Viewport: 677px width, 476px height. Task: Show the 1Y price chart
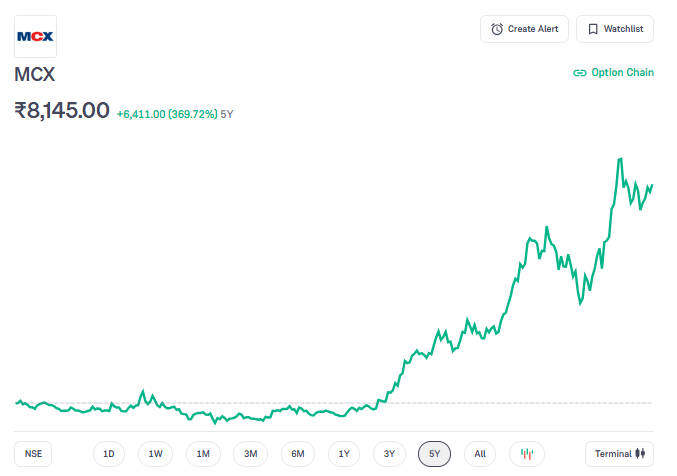coord(344,454)
